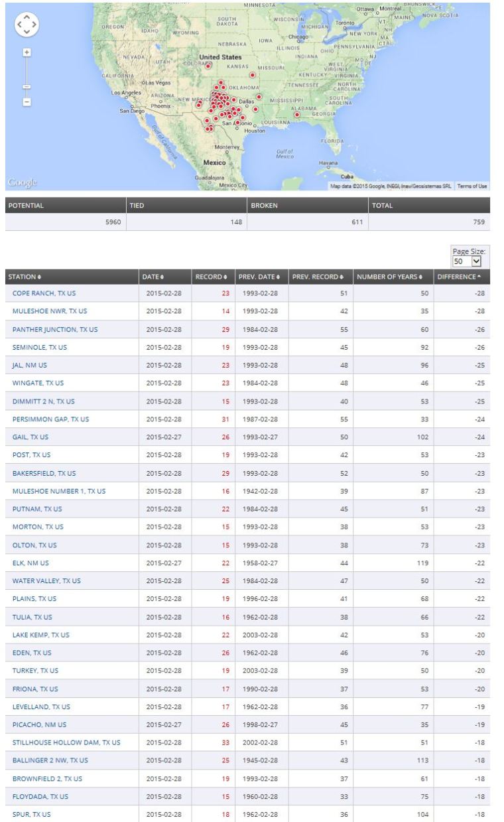Image resolution: width=504 pixels, height=822 pixels.
Task: Click the Google logo on map
Action: click(23, 182)
